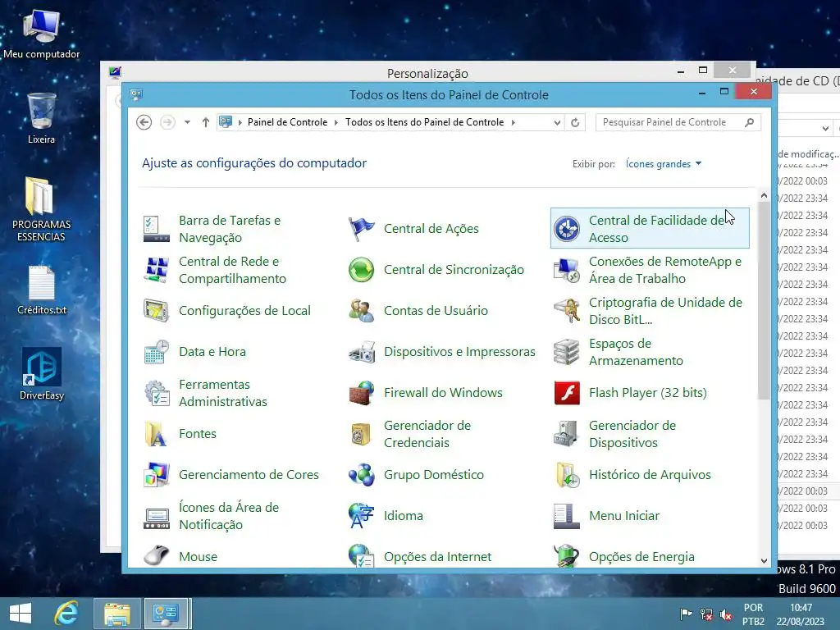Open File Explorer from the taskbar
Image resolution: width=840 pixels, height=630 pixels.
tap(117, 614)
